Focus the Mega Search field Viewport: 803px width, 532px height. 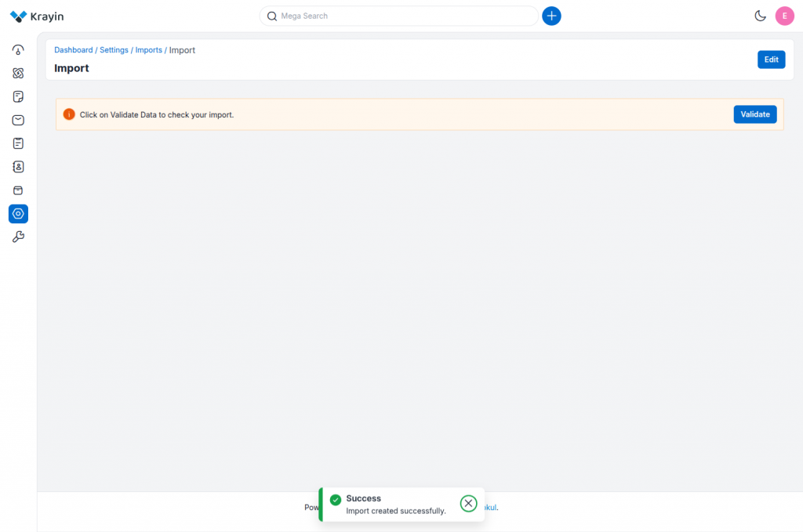(398, 16)
